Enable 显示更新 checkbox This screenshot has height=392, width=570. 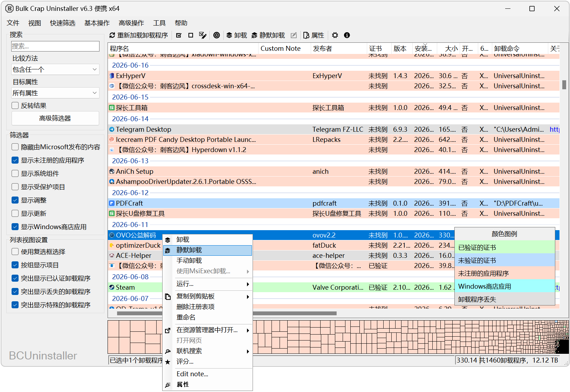tap(15, 213)
